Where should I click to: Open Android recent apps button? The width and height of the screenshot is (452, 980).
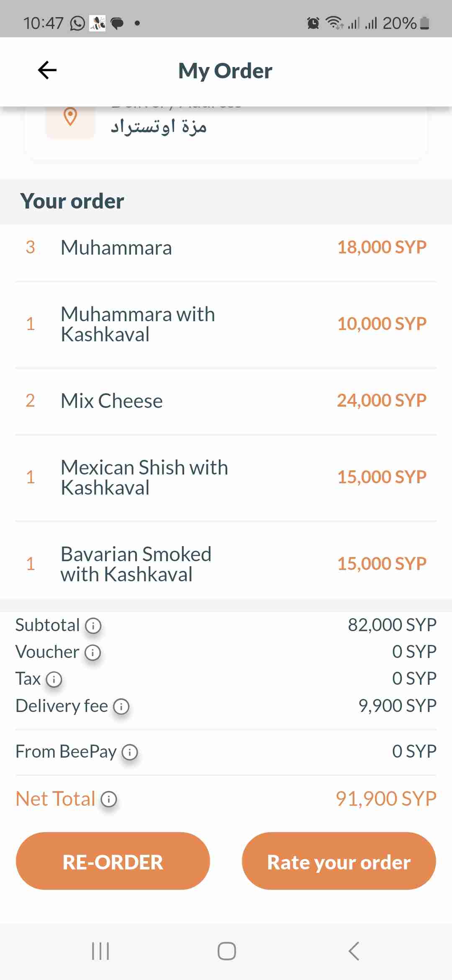pyautogui.click(x=100, y=951)
